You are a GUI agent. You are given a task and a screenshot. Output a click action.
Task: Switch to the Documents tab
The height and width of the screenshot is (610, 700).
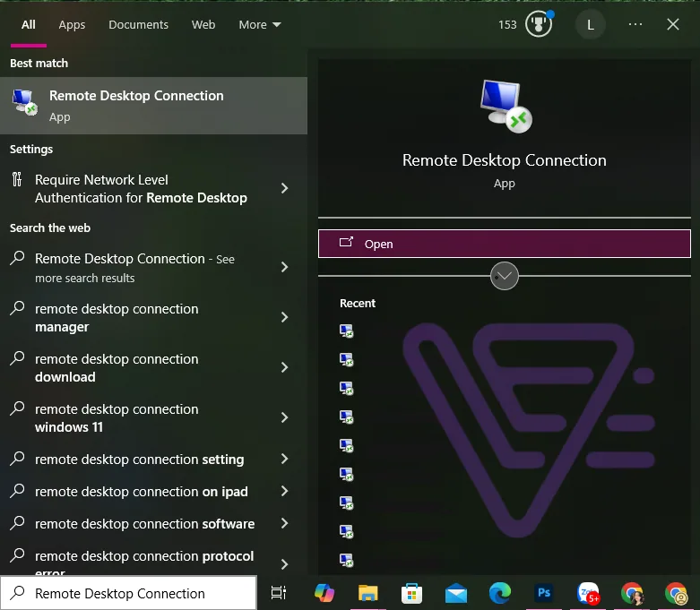[138, 24]
